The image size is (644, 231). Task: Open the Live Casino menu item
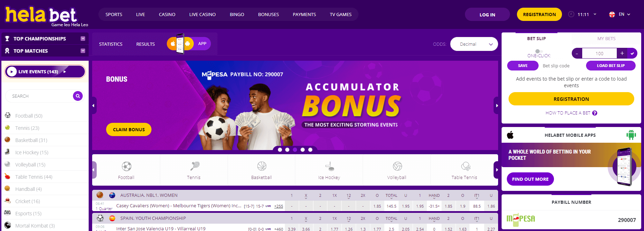pyautogui.click(x=202, y=14)
